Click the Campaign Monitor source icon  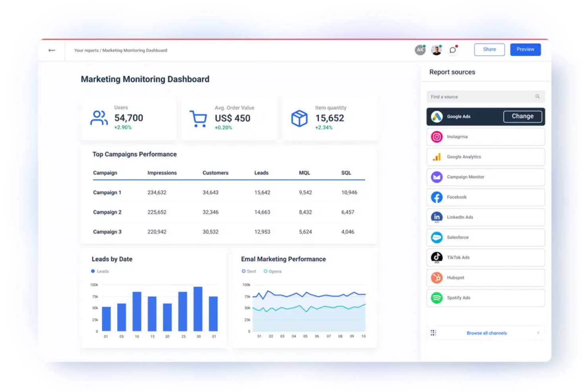(x=437, y=177)
